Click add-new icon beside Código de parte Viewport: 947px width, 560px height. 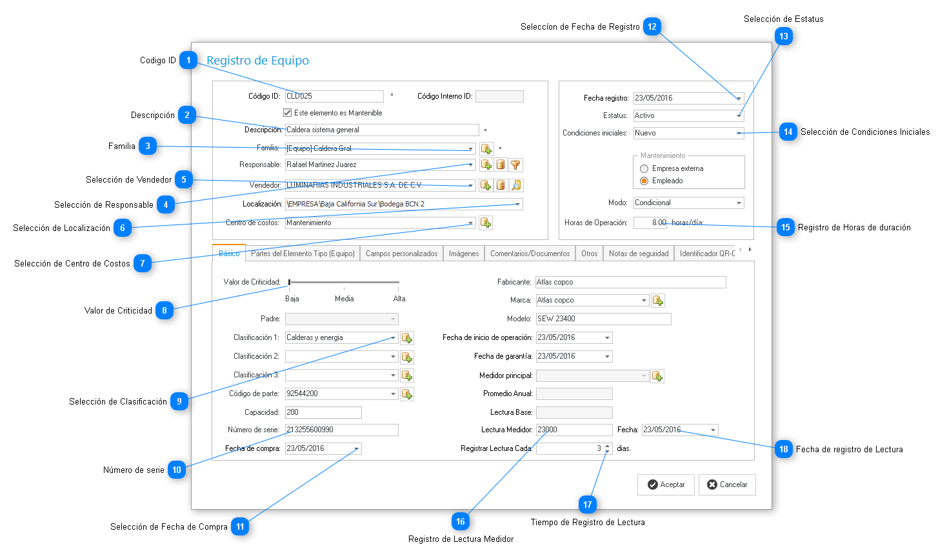click(x=407, y=394)
